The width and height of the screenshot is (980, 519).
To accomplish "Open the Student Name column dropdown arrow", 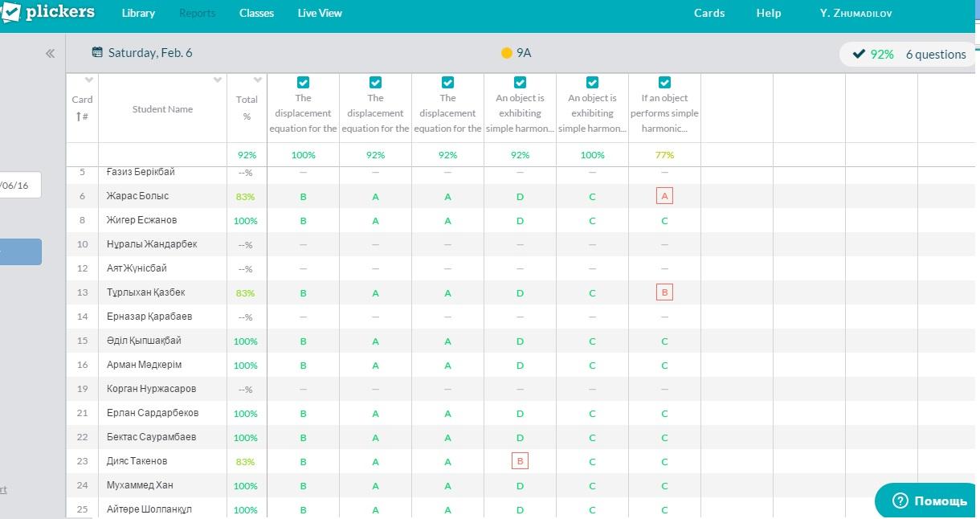I will pos(218,80).
